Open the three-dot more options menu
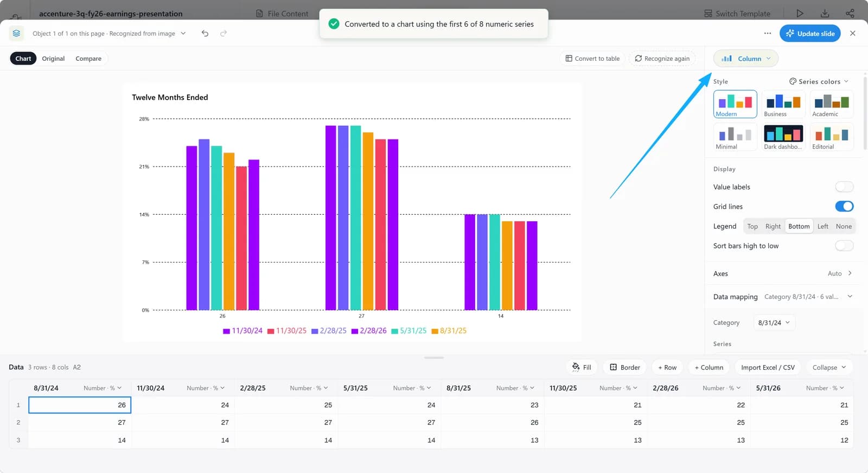 768,34
